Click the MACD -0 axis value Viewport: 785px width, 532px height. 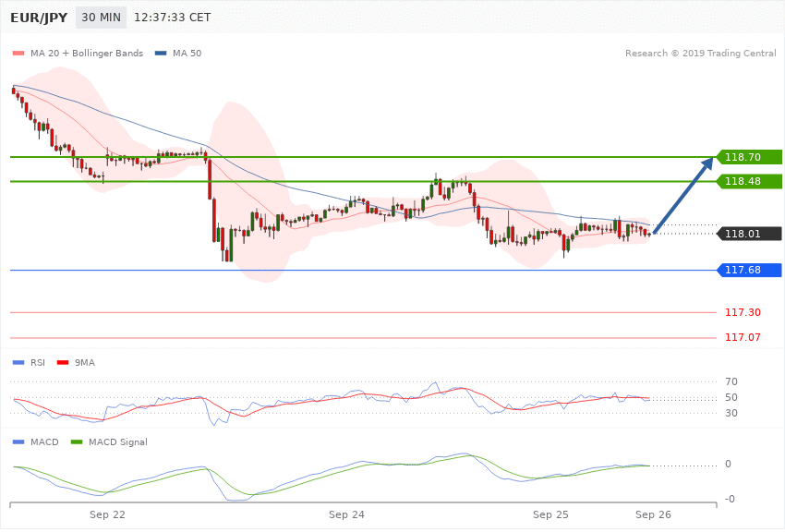[730, 499]
